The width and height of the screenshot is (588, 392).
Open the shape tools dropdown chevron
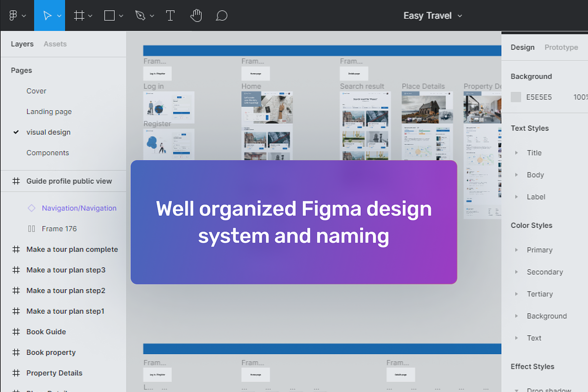(x=121, y=16)
